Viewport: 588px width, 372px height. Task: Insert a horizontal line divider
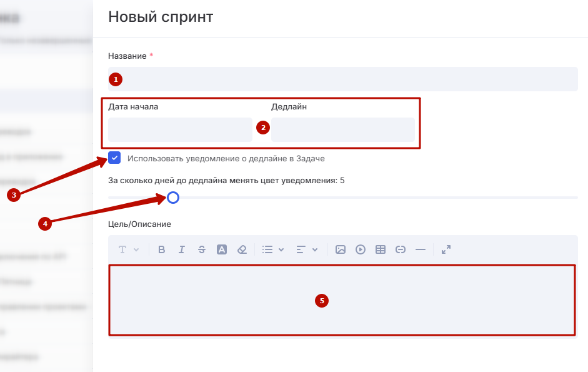pyautogui.click(x=421, y=249)
